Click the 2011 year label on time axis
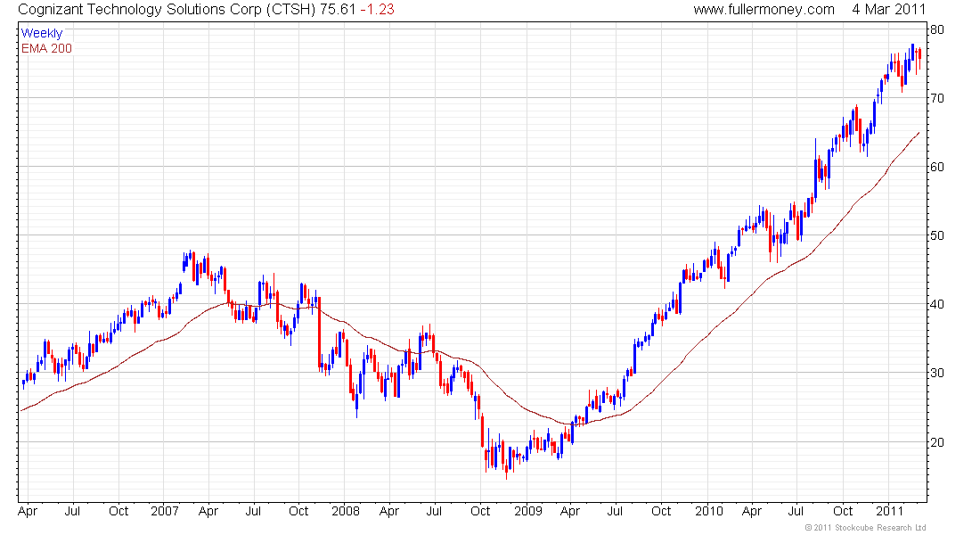980x535 pixels. [889, 511]
